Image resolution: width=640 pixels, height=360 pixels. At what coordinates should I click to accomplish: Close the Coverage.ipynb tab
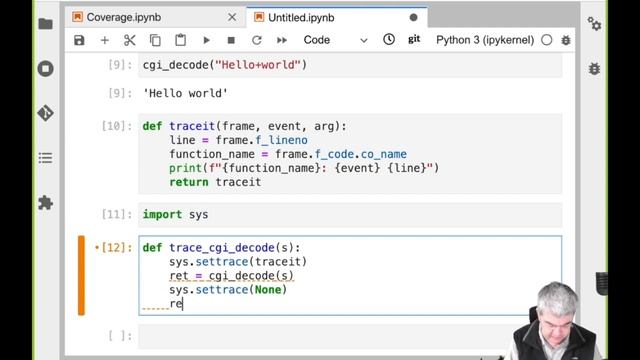tap(232, 17)
